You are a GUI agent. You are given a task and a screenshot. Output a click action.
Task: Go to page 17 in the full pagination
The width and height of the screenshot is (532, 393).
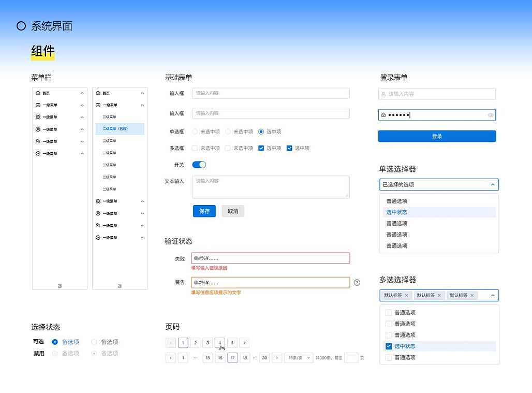(232, 358)
